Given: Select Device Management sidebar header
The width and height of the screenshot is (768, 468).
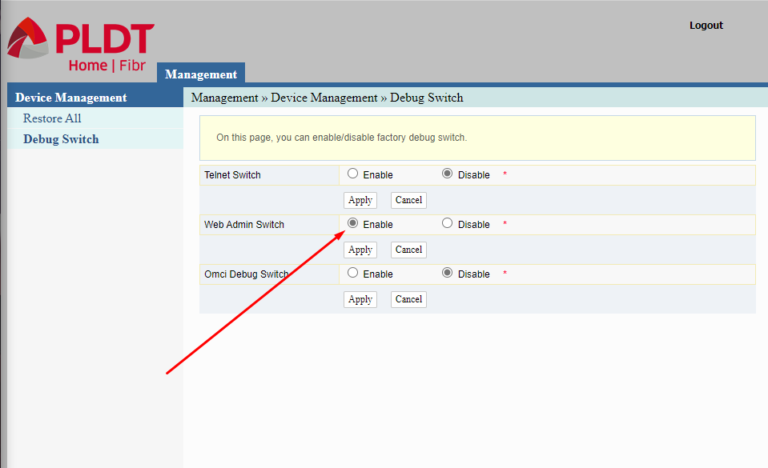Looking at the screenshot, I should 71,97.
